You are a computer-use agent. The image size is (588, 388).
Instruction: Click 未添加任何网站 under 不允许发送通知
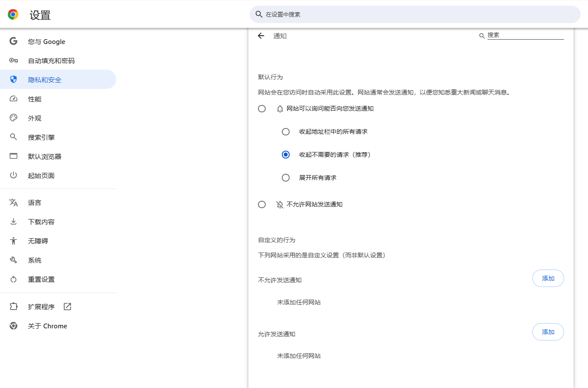click(299, 302)
